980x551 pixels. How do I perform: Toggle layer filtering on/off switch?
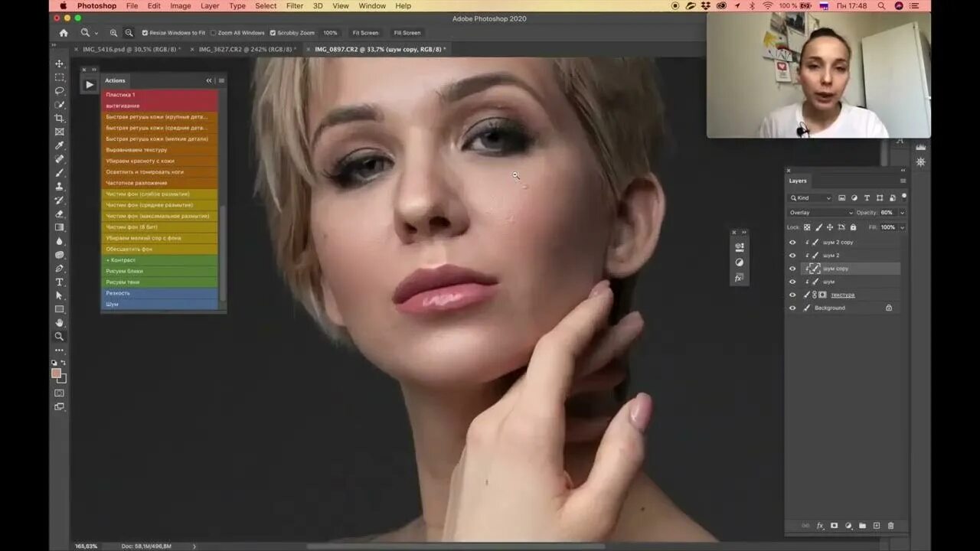(x=903, y=197)
